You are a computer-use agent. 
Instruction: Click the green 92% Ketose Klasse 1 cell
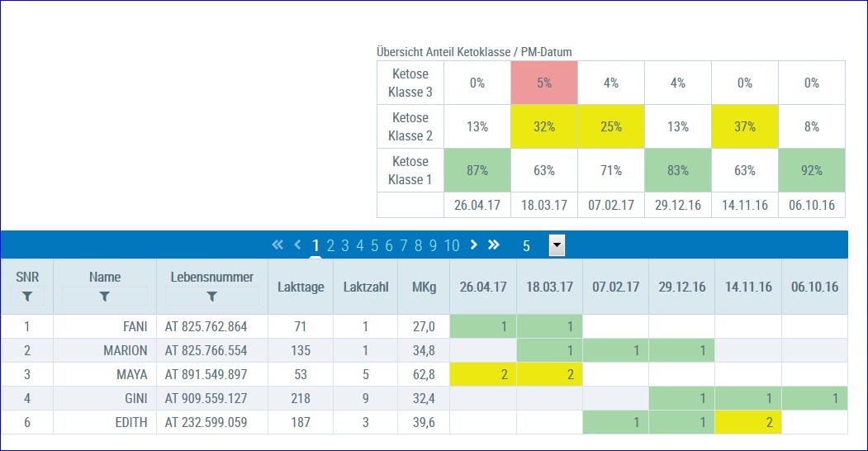coord(811,170)
